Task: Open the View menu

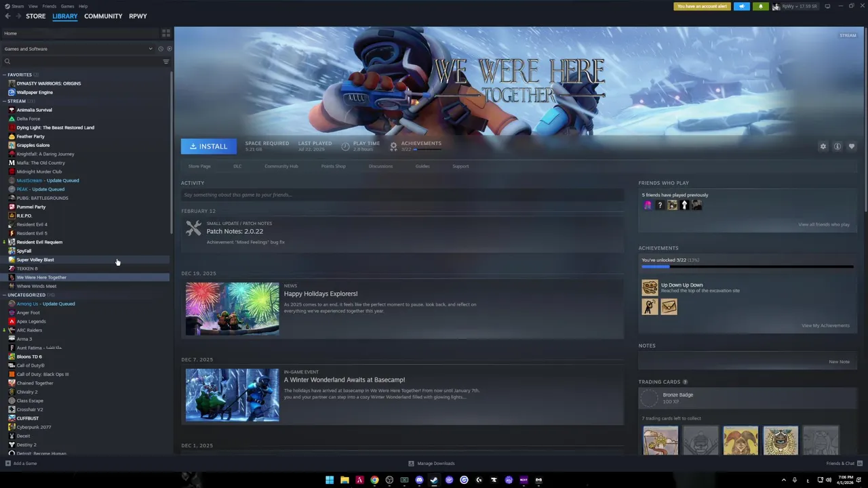Action: pyautogui.click(x=33, y=6)
